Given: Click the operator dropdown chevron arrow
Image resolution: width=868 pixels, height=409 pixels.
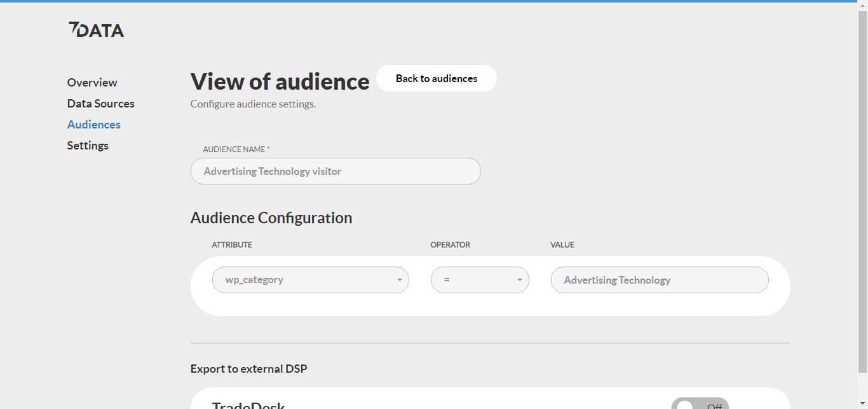Looking at the screenshot, I should (519, 279).
